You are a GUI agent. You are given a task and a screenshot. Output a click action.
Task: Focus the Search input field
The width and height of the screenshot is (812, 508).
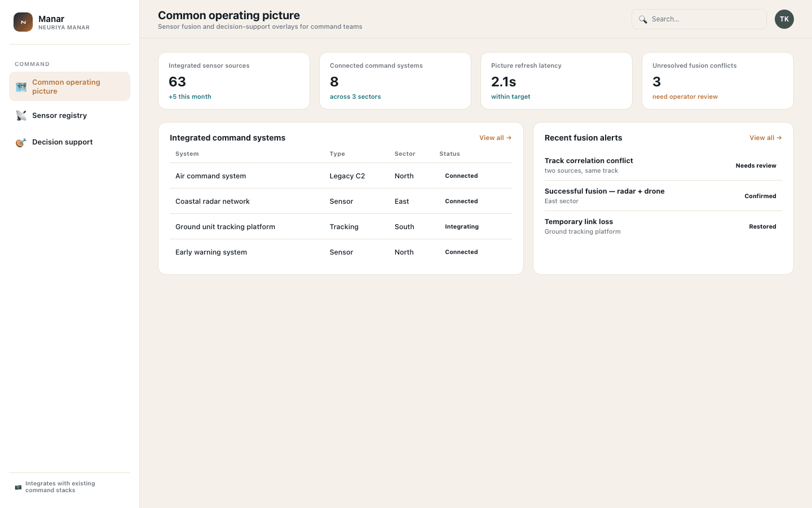click(699, 19)
